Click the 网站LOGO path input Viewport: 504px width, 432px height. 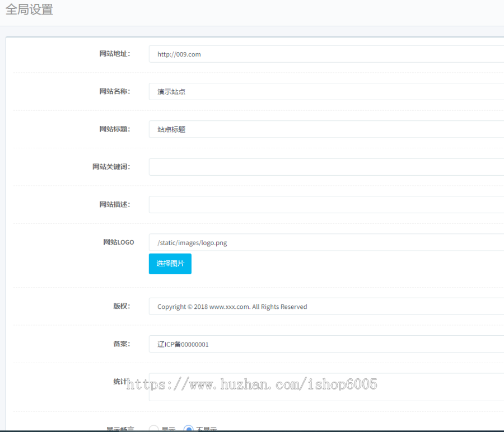coord(326,242)
